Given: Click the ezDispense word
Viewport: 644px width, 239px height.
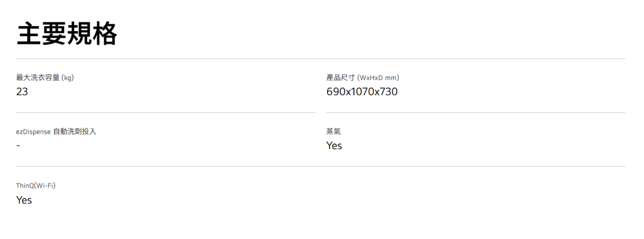Looking at the screenshot, I should (x=33, y=132).
